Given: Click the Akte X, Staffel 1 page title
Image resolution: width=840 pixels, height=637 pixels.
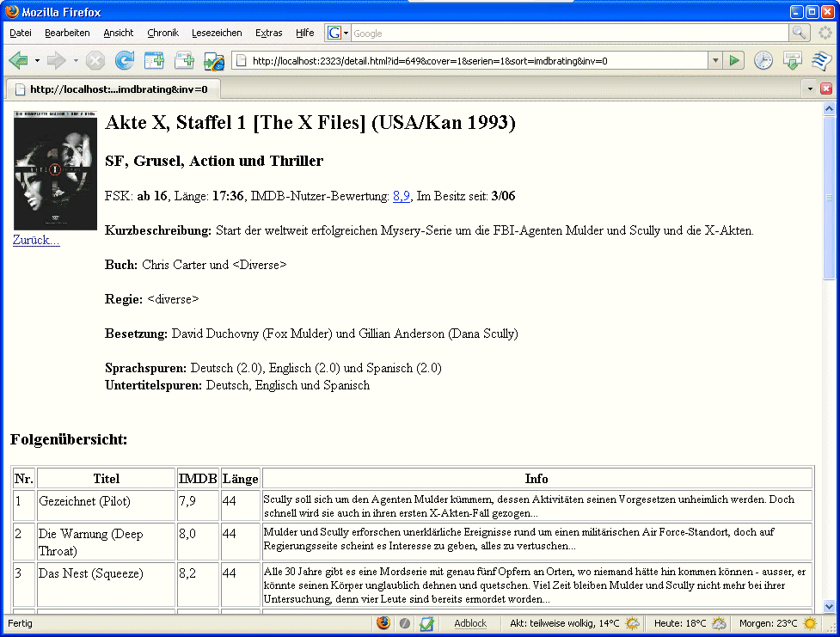Looking at the screenshot, I should tap(310, 123).
